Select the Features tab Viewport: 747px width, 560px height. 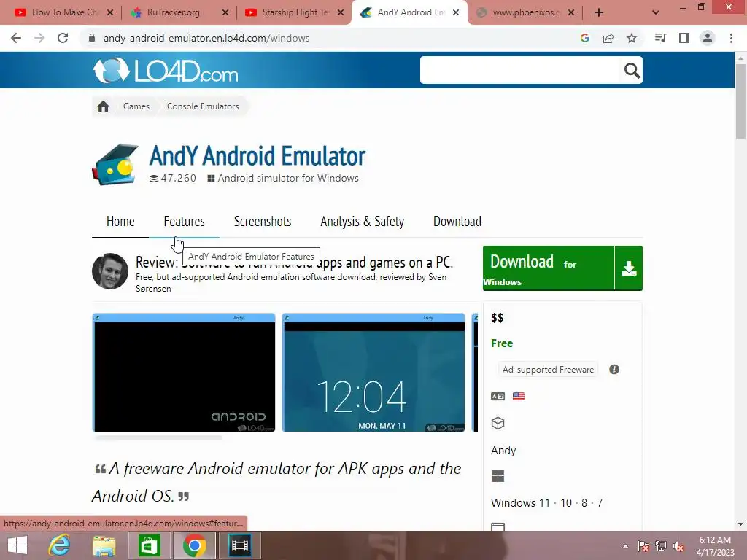click(x=184, y=222)
